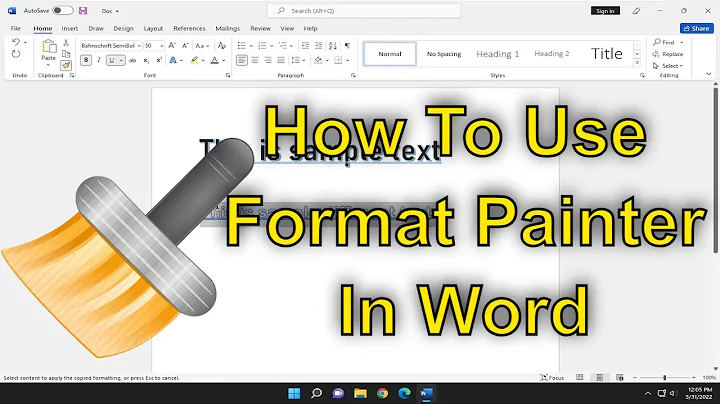
Task: Open the bullets list dropdown arrow
Action: point(251,46)
